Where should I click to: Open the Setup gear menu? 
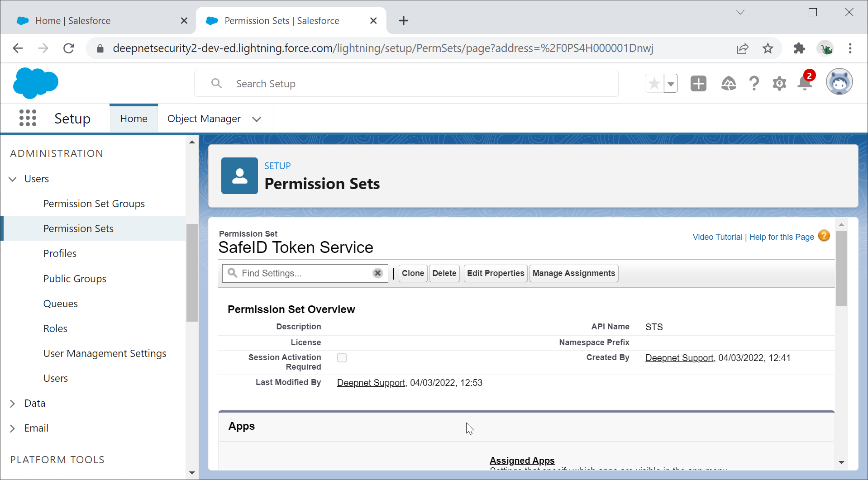(779, 84)
